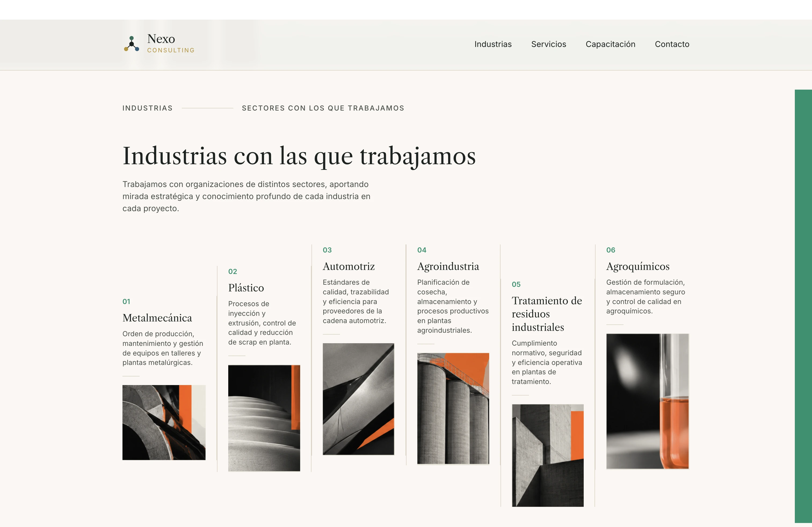Click the number 02 label

point(233,271)
